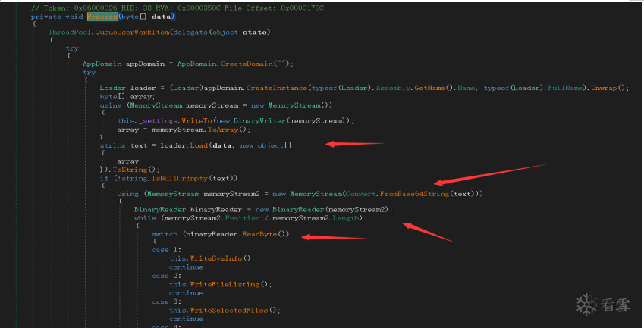
Task: Click the data parameter in Process signature
Action: tap(162, 17)
